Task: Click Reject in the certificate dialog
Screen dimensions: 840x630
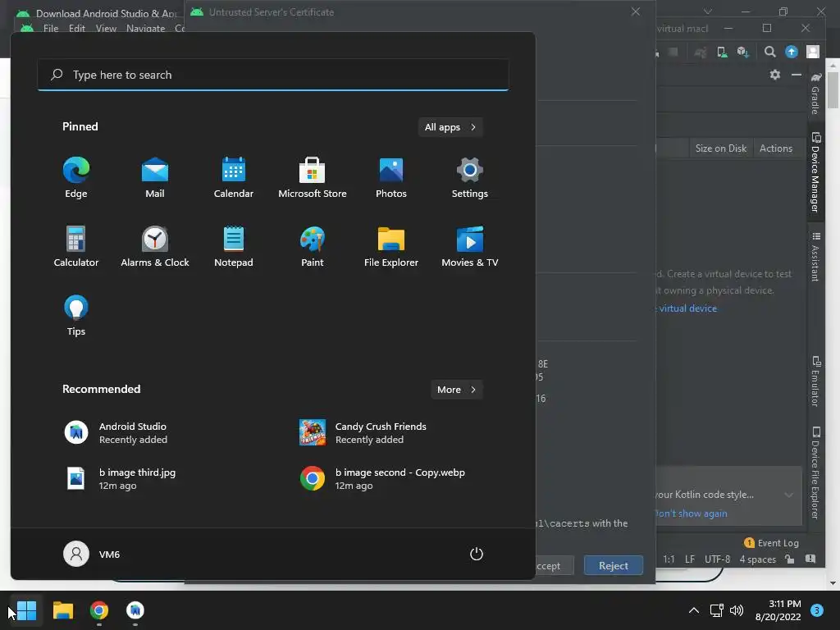Action: (614, 566)
